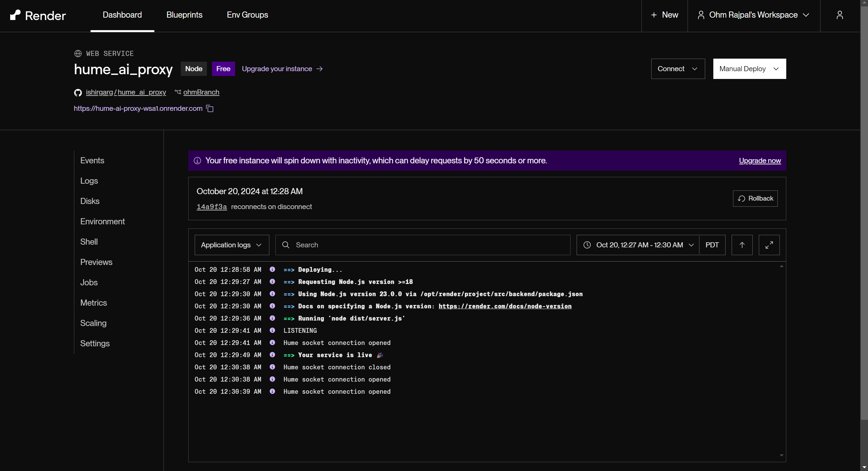Open Environment in the sidebar
The height and width of the screenshot is (471, 868).
[102, 222]
